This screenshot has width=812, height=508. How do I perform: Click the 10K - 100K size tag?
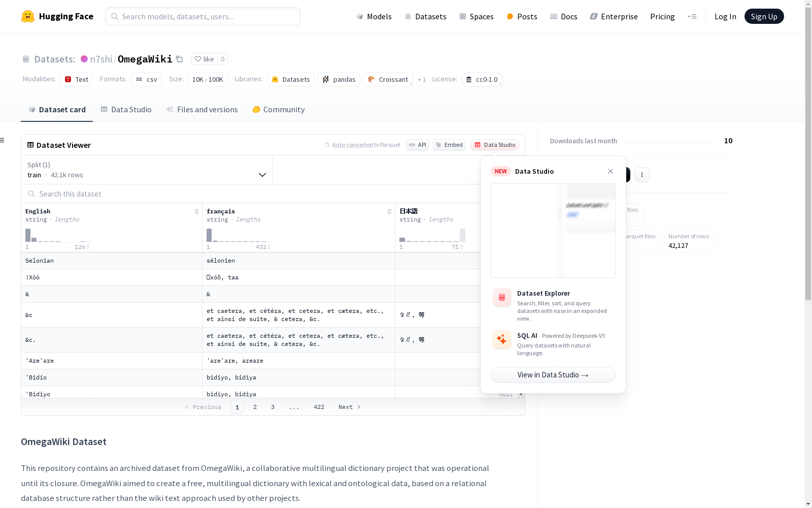(208, 79)
